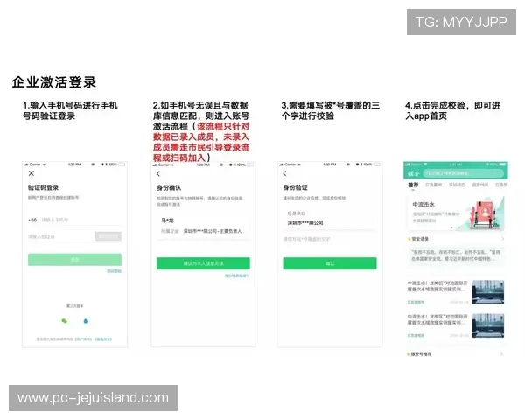Focus the search bar in the home header
The width and height of the screenshot is (525, 420).
464,173
